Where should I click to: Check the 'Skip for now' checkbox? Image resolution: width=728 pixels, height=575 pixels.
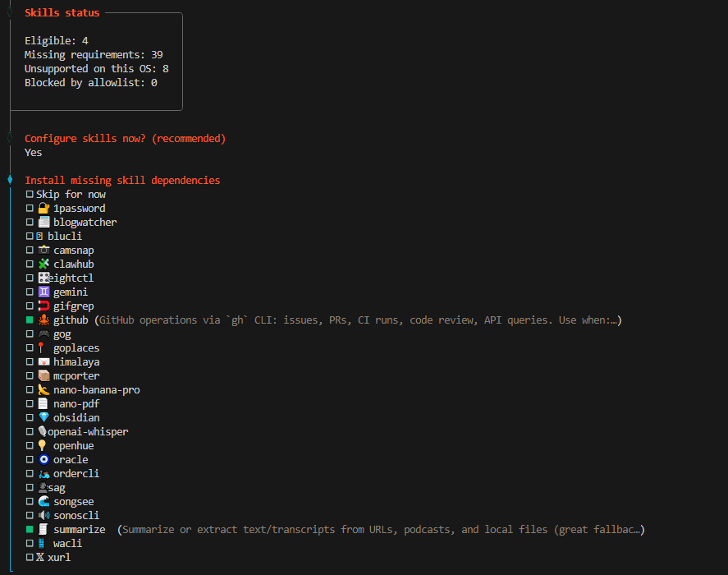[x=30, y=195]
